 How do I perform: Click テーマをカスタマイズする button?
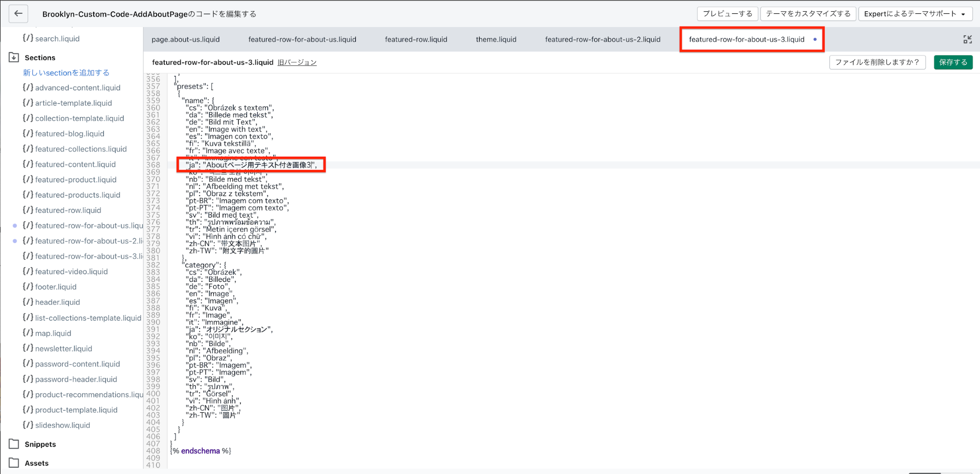click(808, 14)
